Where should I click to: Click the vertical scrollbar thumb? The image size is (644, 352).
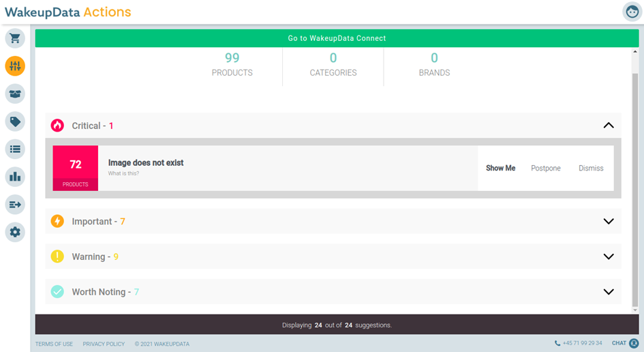(x=635, y=189)
